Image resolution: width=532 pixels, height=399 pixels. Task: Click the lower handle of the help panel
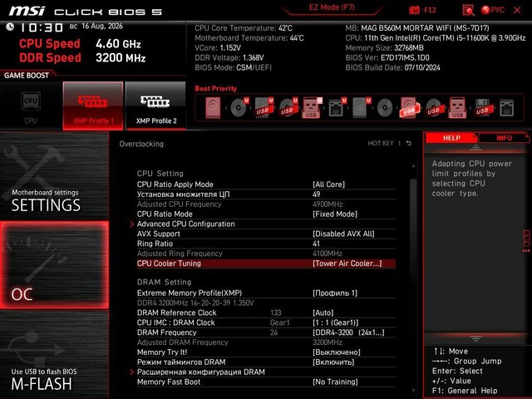pyautogui.click(x=475, y=338)
